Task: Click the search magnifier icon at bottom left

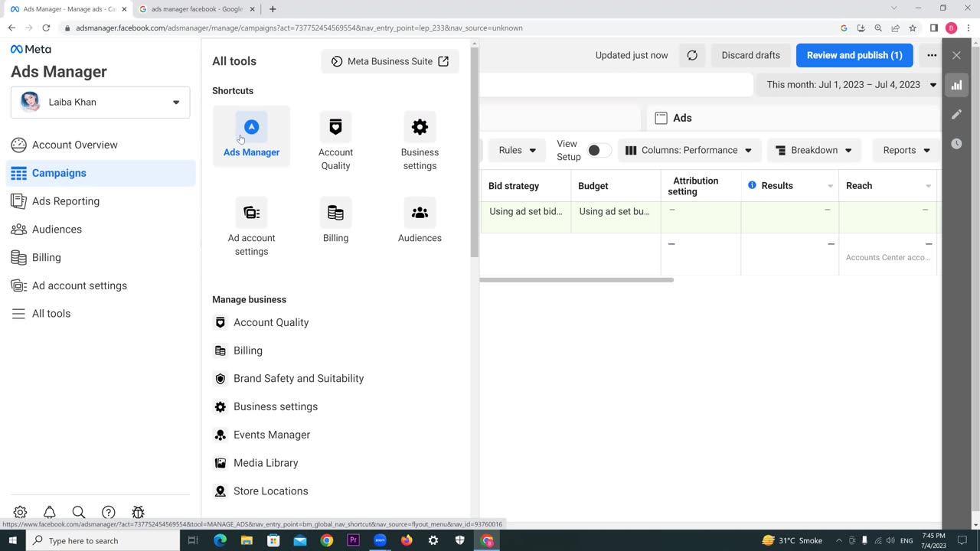Action: click(x=78, y=512)
